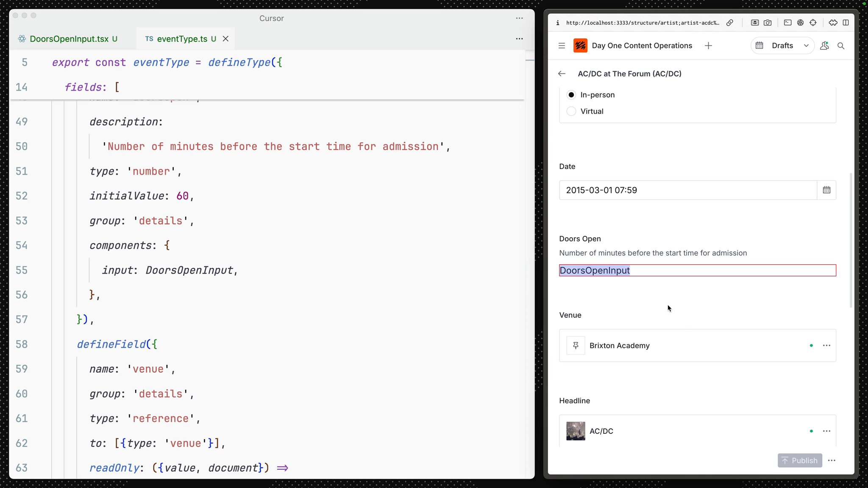Create a new document with the plus icon
868x488 pixels.
click(x=708, y=46)
